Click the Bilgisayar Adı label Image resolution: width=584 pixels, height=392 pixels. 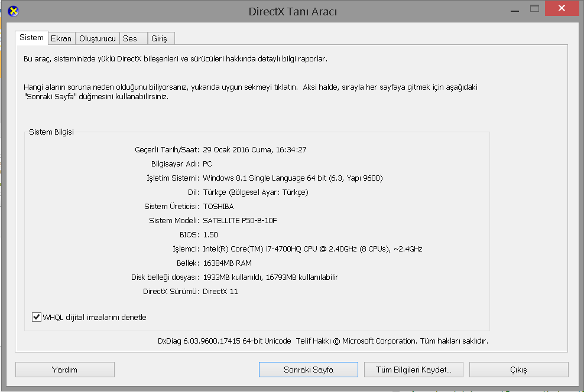tap(175, 164)
